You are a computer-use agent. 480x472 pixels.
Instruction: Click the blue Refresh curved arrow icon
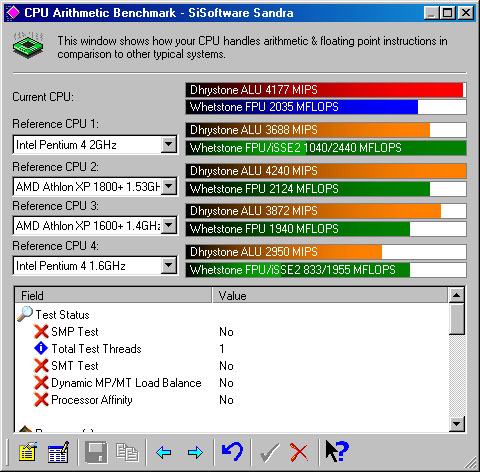(x=232, y=451)
